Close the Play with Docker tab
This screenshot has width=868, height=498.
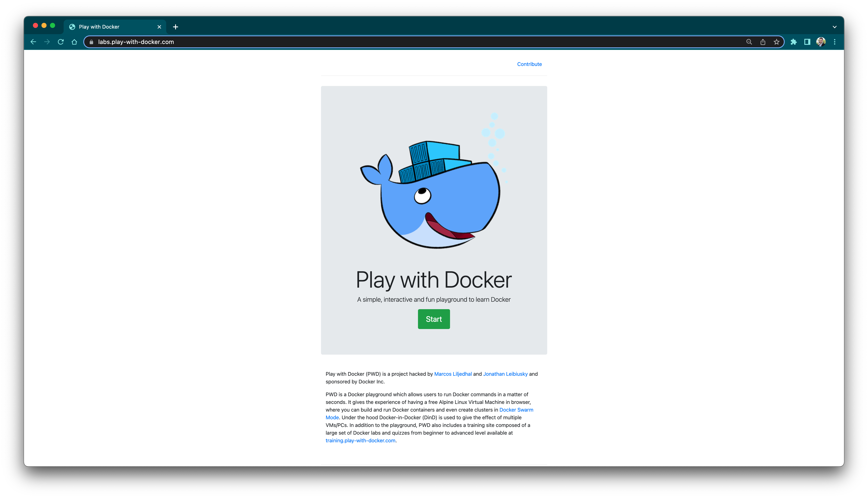click(159, 27)
